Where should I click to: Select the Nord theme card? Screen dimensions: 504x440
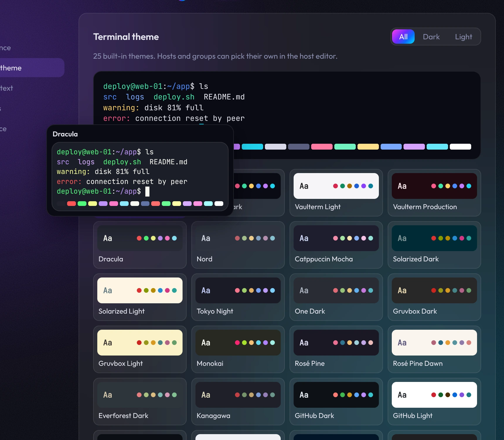[x=238, y=245]
